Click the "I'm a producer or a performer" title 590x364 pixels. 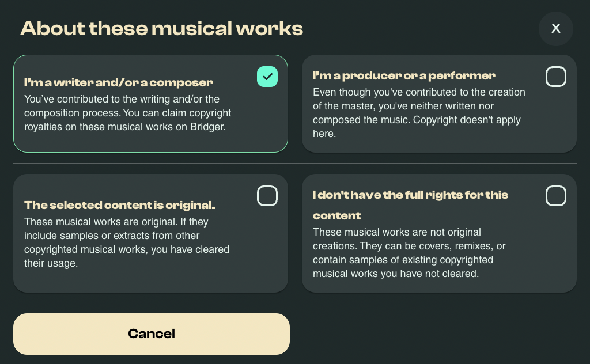[404, 75]
